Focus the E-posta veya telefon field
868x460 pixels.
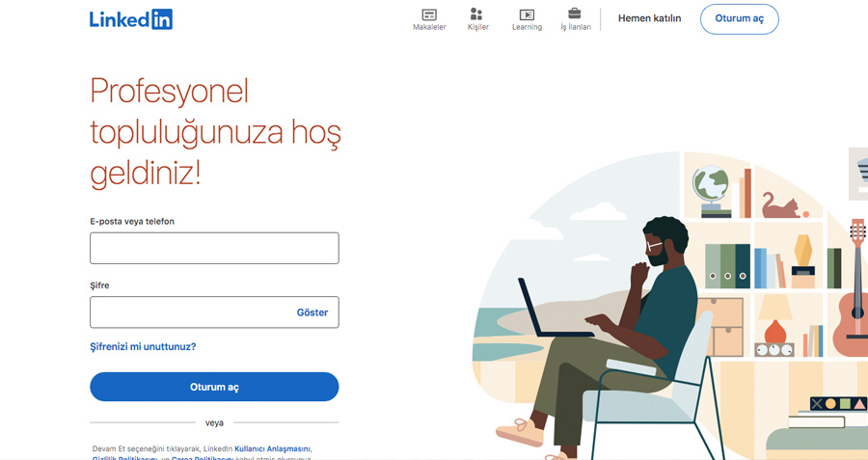click(x=214, y=248)
